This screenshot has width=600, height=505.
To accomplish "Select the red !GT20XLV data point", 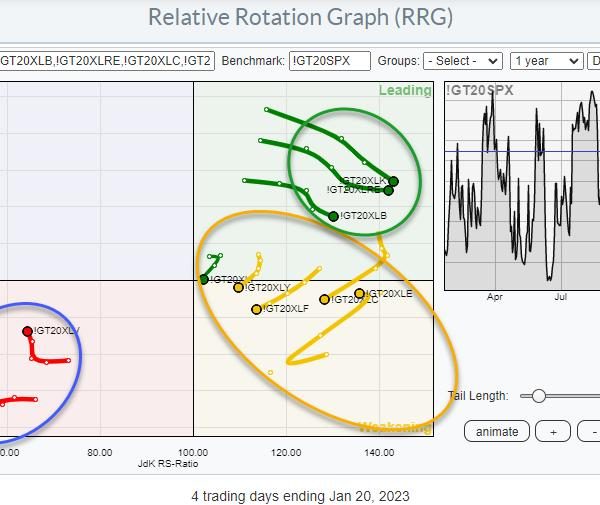I will pyautogui.click(x=27, y=331).
